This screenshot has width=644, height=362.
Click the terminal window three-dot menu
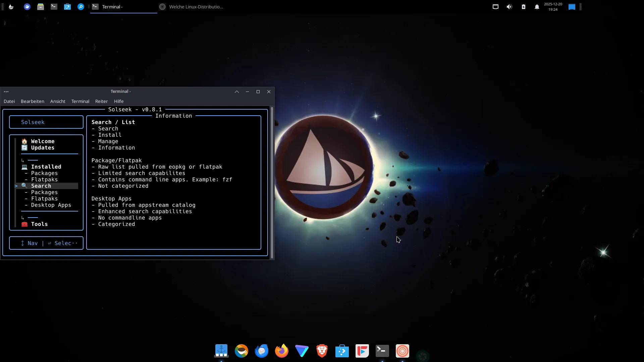click(6, 92)
